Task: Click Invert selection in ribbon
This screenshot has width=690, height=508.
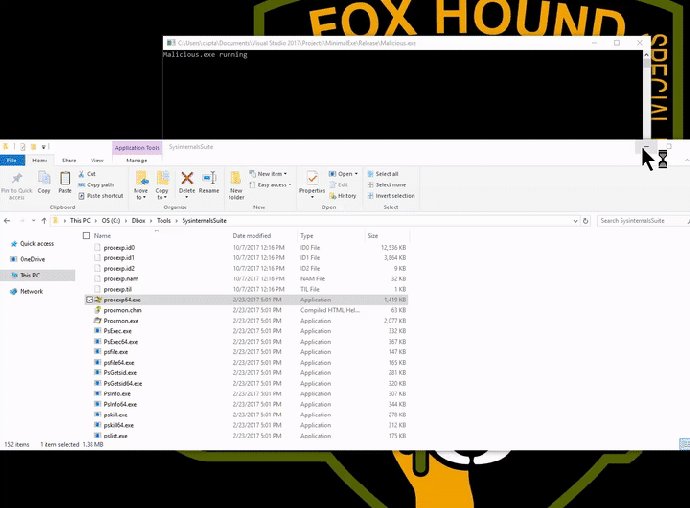Action: [x=391, y=196]
